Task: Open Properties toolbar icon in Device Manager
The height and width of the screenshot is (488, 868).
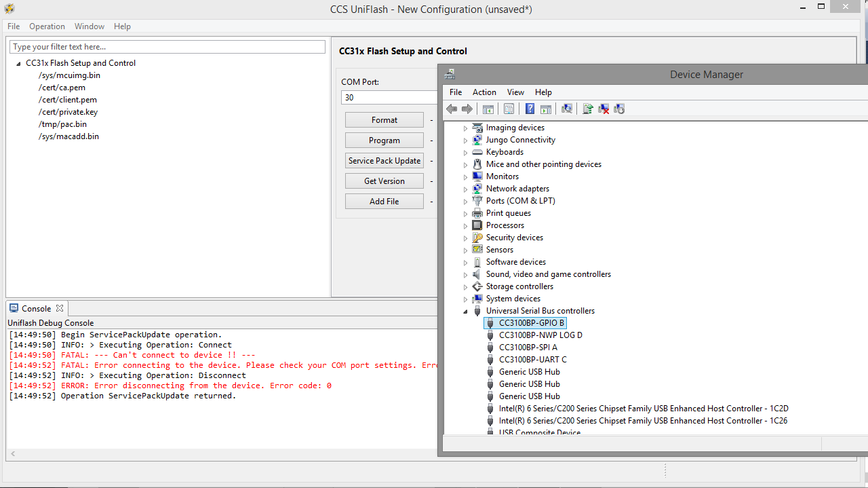Action: click(x=509, y=109)
